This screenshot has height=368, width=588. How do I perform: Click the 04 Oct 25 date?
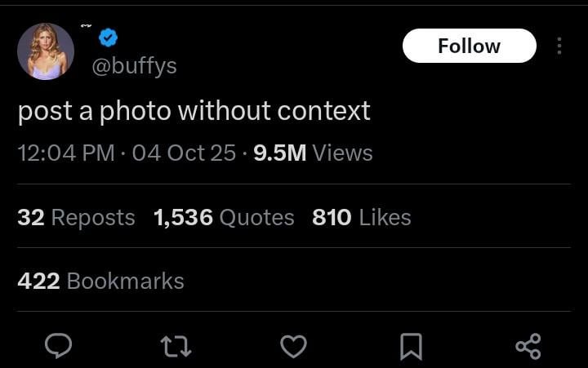tap(184, 153)
